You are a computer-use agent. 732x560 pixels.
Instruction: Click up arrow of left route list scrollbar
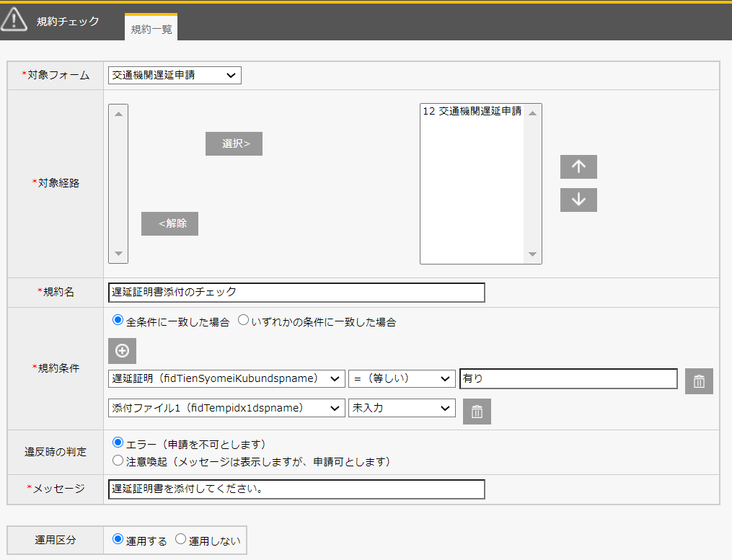[118, 114]
